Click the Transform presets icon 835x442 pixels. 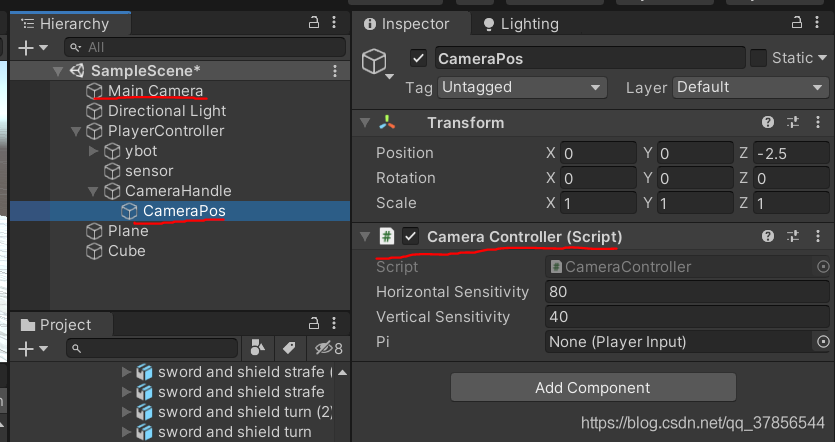pos(793,123)
